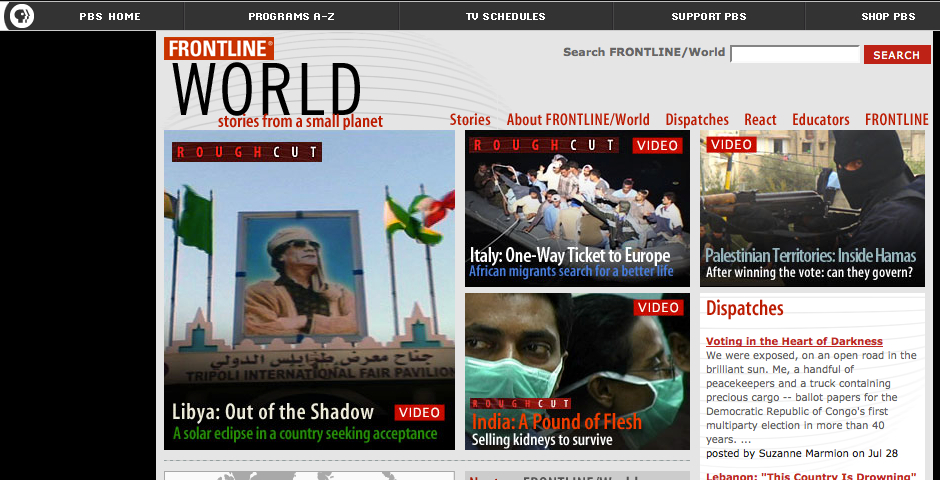Open India: A Pound of Flesh headline
Viewport: 940px width, 480px height.
point(556,421)
